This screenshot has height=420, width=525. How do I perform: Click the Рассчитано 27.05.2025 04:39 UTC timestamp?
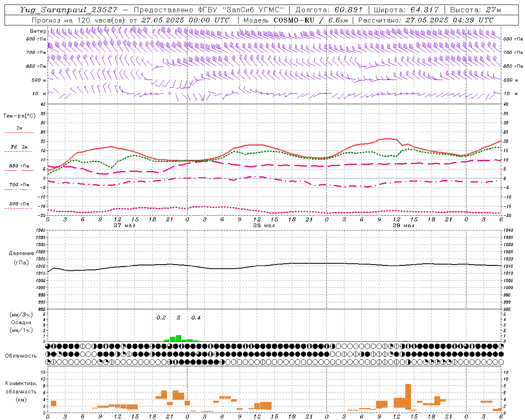click(426, 20)
